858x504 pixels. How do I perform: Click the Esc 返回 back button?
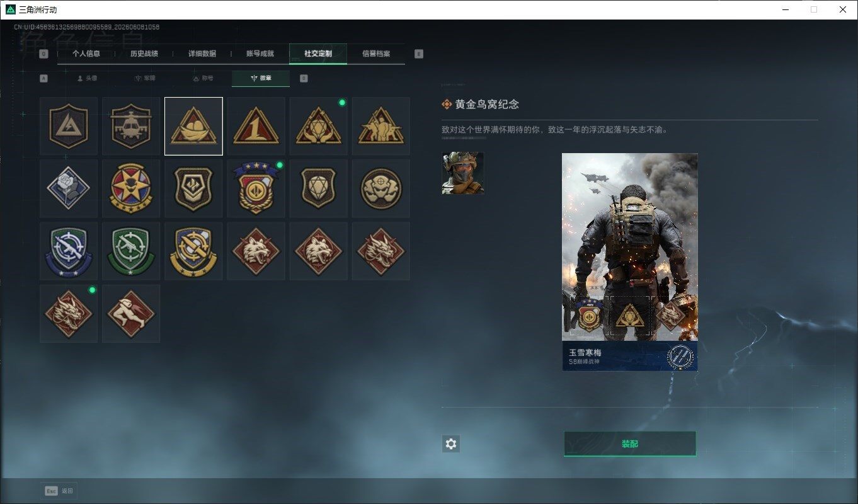point(60,491)
